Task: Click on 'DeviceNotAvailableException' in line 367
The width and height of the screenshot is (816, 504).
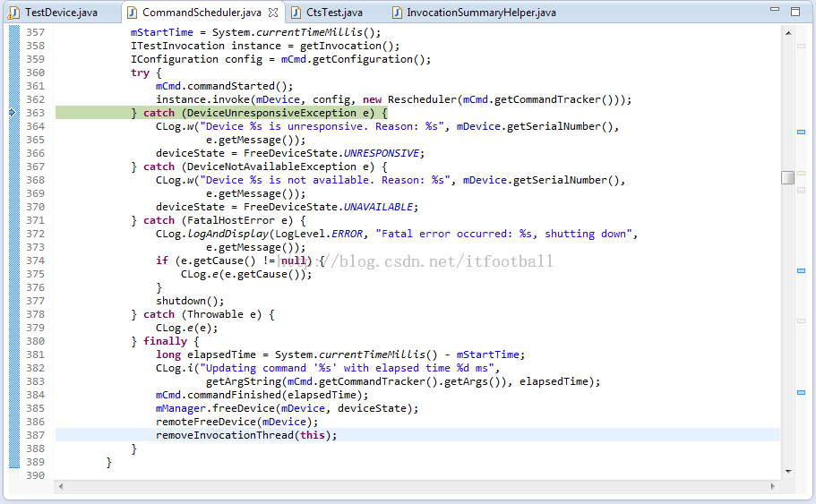Action: point(271,167)
